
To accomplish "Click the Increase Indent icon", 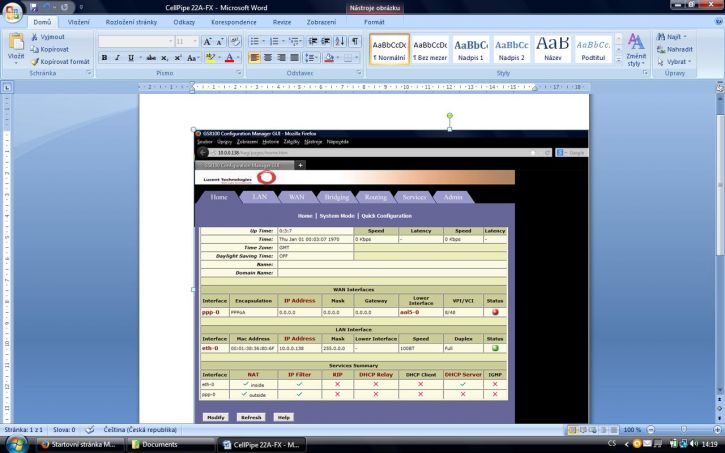I will coord(326,42).
